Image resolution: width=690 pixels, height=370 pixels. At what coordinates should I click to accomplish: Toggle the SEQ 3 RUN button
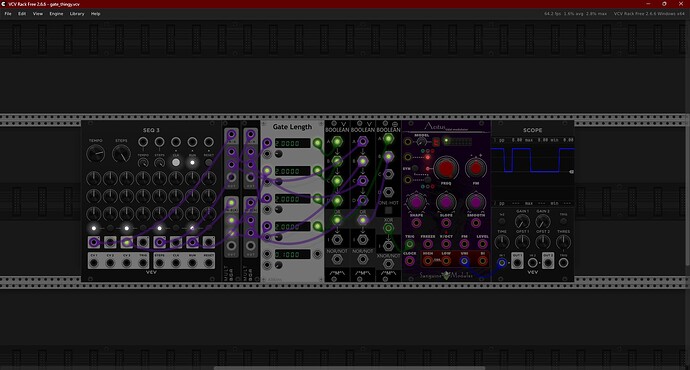[x=192, y=162]
